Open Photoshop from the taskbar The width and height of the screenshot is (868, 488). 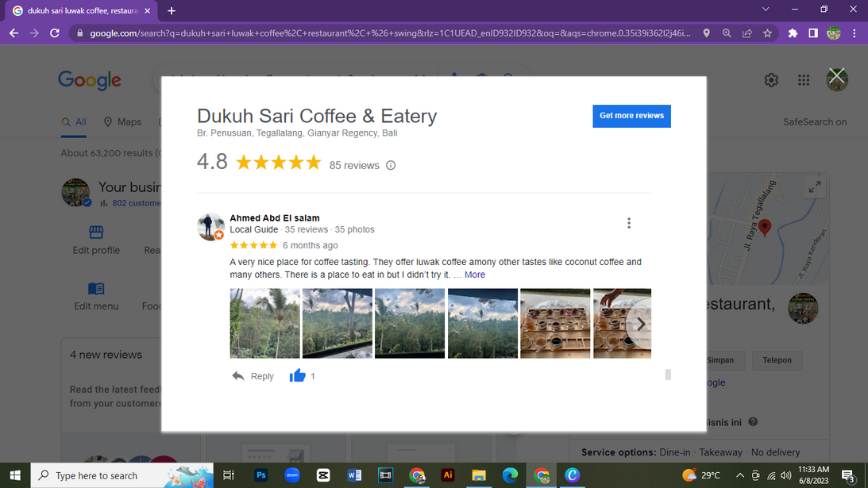click(260, 475)
